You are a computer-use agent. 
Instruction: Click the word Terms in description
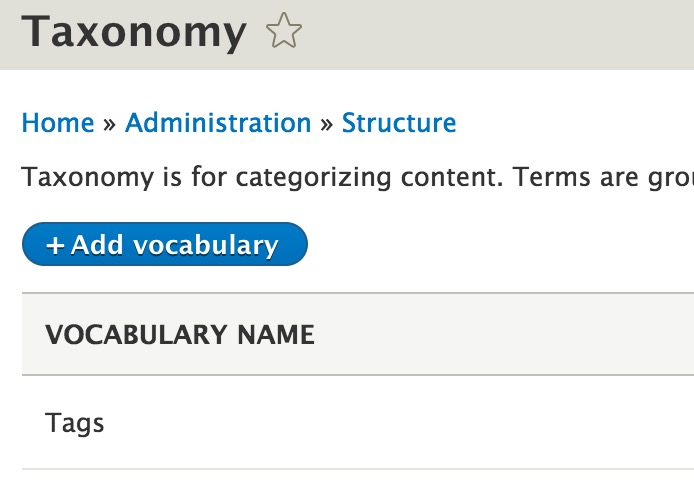coord(552,177)
